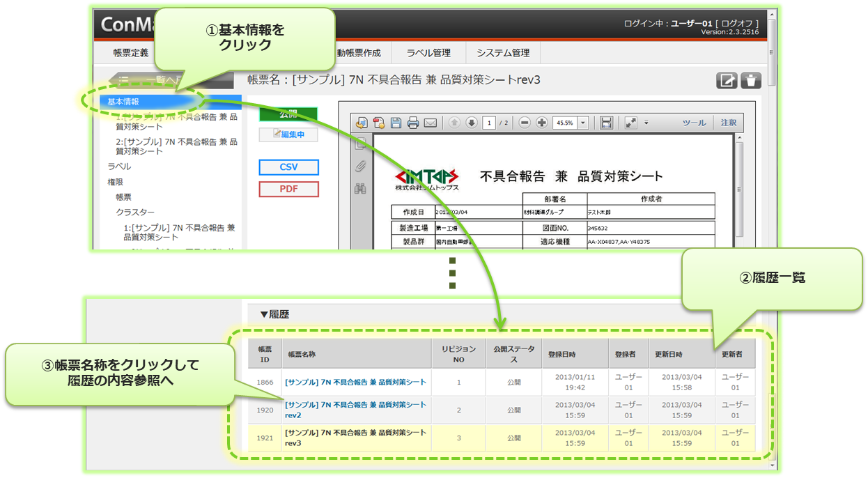Open the ラベル管理 menu tab
This screenshot has height=478, width=868.
click(428, 52)
